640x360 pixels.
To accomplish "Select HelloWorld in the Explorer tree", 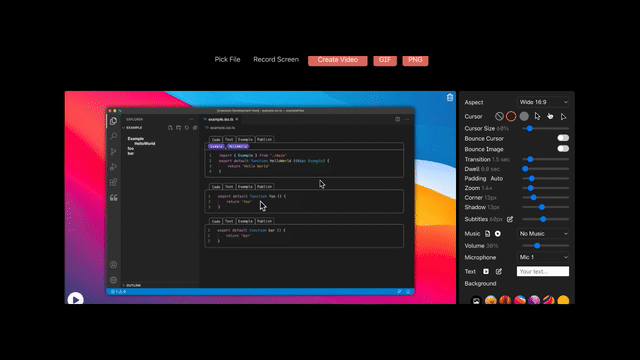I will tap(145, 144).
